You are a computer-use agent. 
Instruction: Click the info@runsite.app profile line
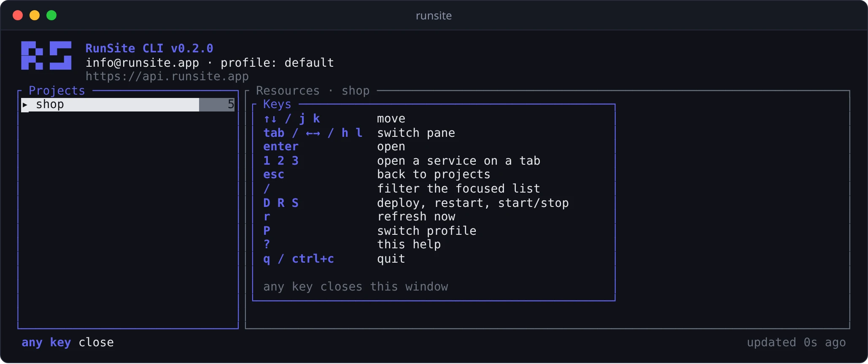click(x=210, y=62)
